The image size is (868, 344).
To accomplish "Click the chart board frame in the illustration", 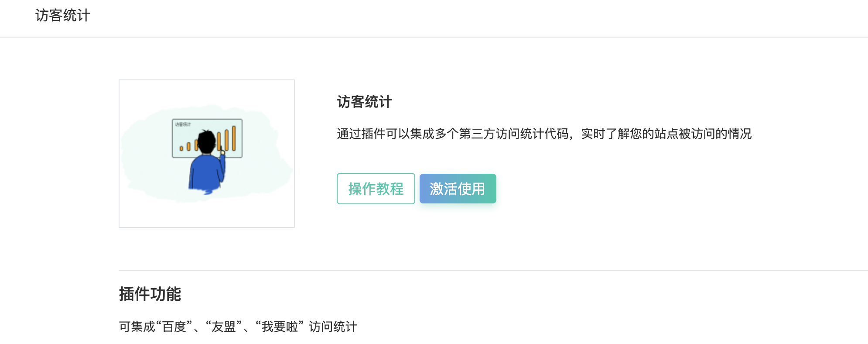I will (207, 138).
